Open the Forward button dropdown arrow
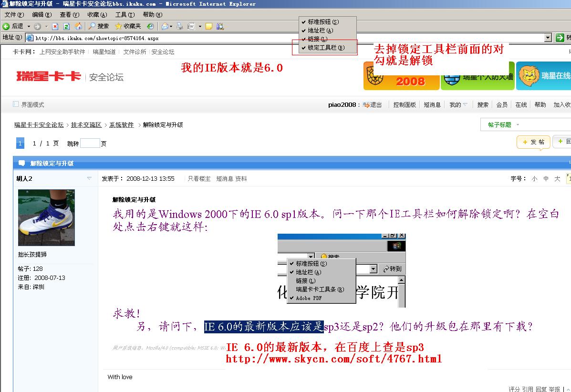Viewport: 571px width, 392px height. coord(46,26)
